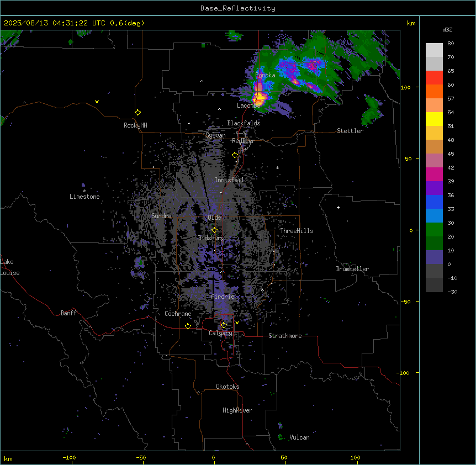Click the Stettler city label
This screenshot has height=465, width=476.
point(350,131)
